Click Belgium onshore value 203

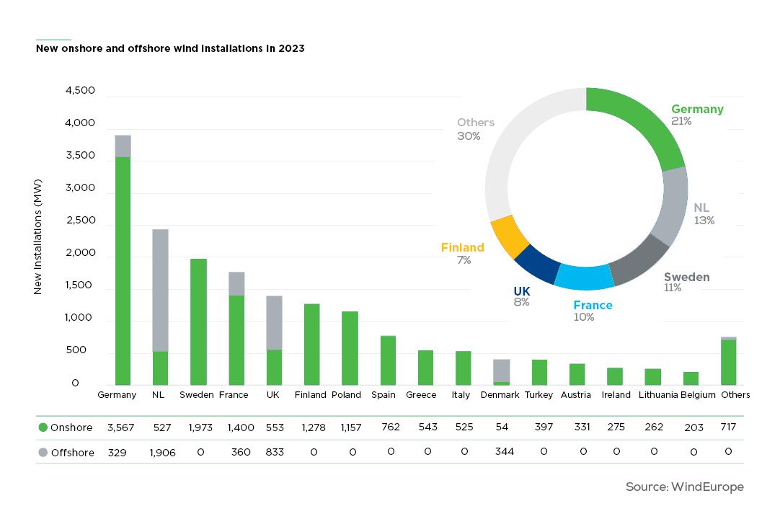click(x=693, y=427)
